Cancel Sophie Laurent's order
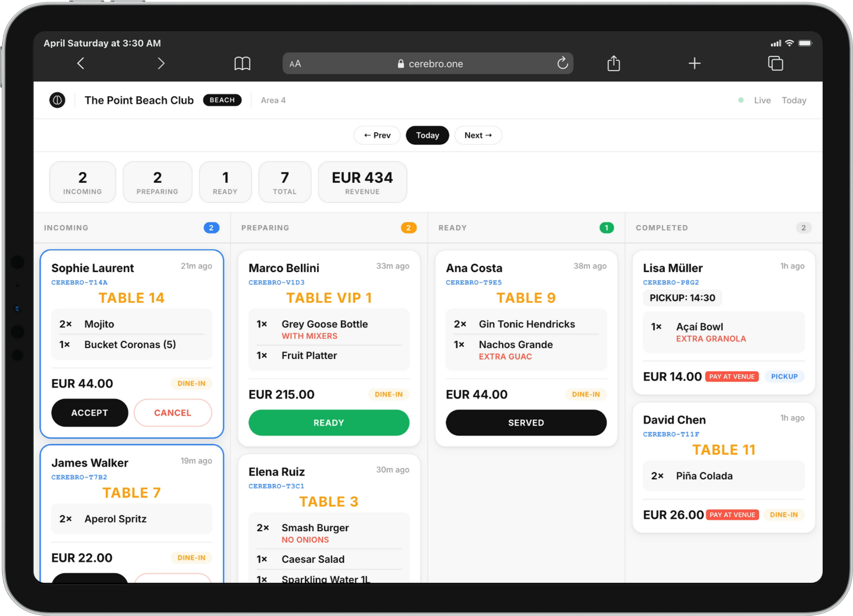The width and height of the screenshot is (853, 616). click(173, 413)
